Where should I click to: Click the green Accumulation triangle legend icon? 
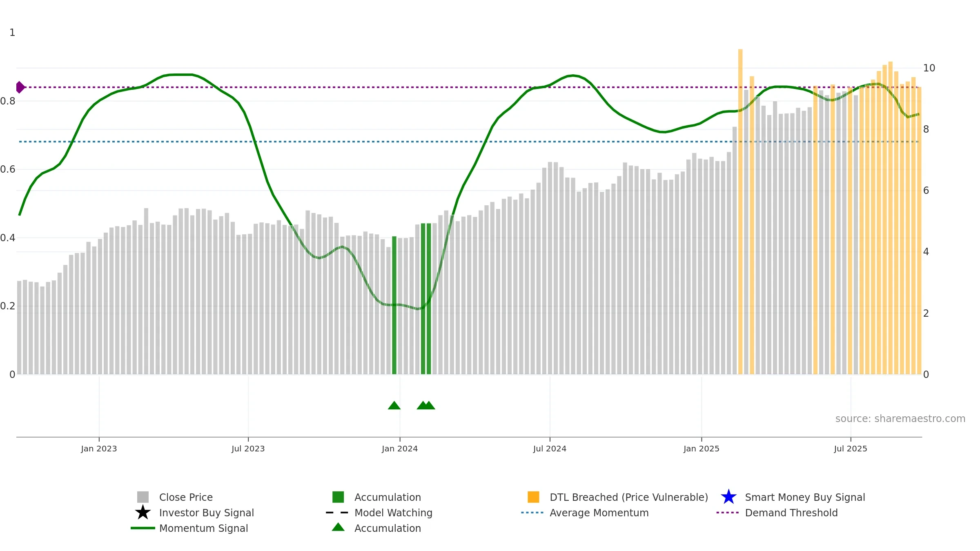338,527
